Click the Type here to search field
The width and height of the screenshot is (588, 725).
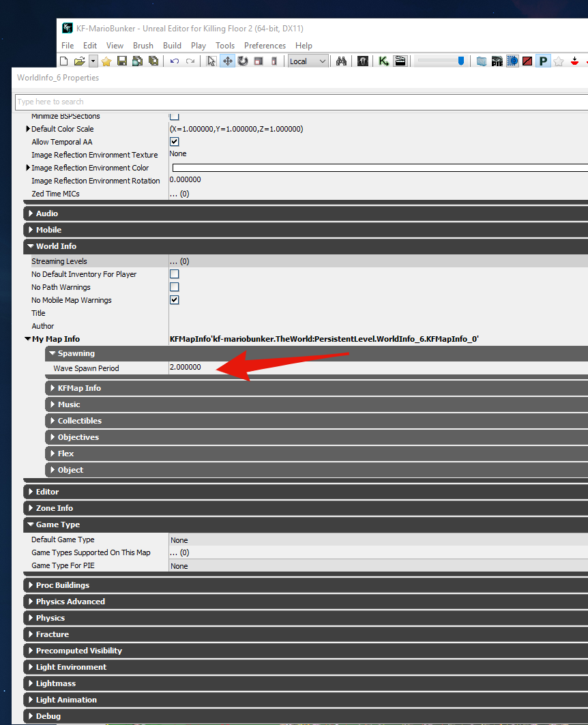click(x=302, y=102)
